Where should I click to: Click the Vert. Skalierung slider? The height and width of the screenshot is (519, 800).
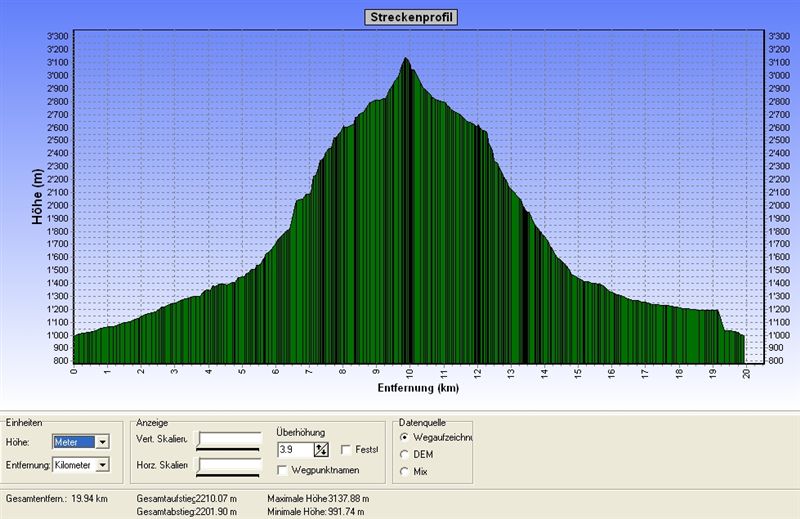tap(230, 440)
